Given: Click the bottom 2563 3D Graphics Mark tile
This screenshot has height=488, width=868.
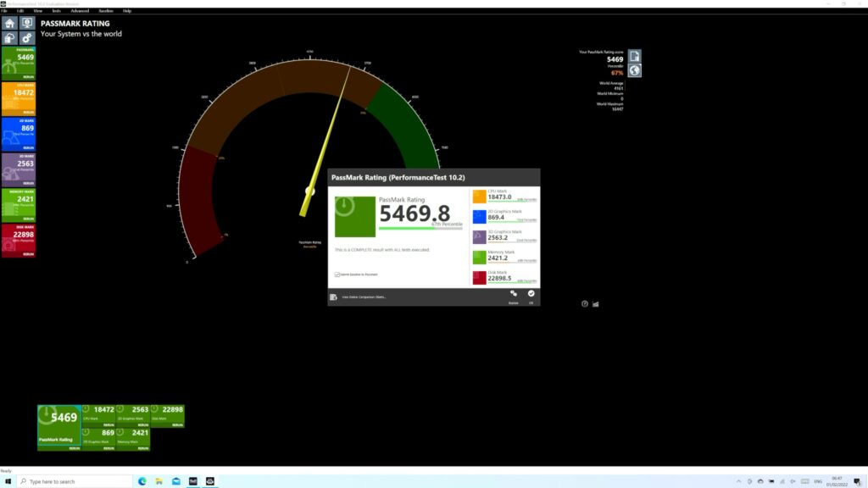Looking at the screenshot, I should tap(133, 415).
